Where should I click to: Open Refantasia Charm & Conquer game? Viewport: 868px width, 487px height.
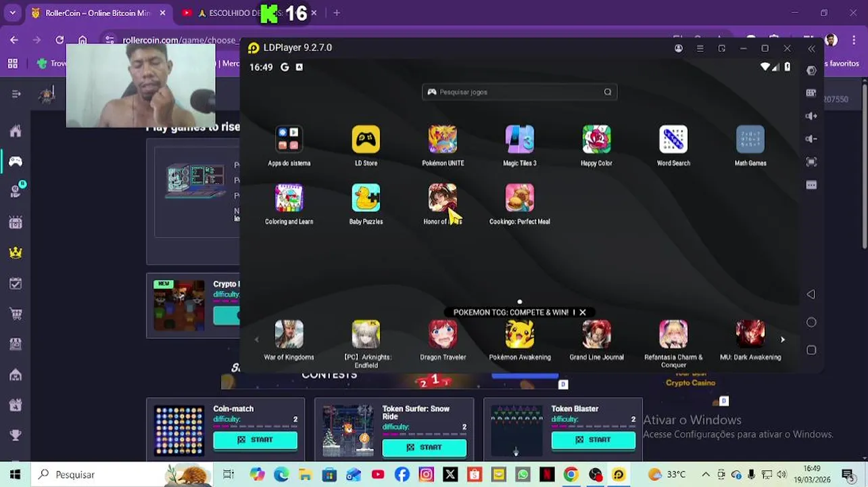click(673, 334)
